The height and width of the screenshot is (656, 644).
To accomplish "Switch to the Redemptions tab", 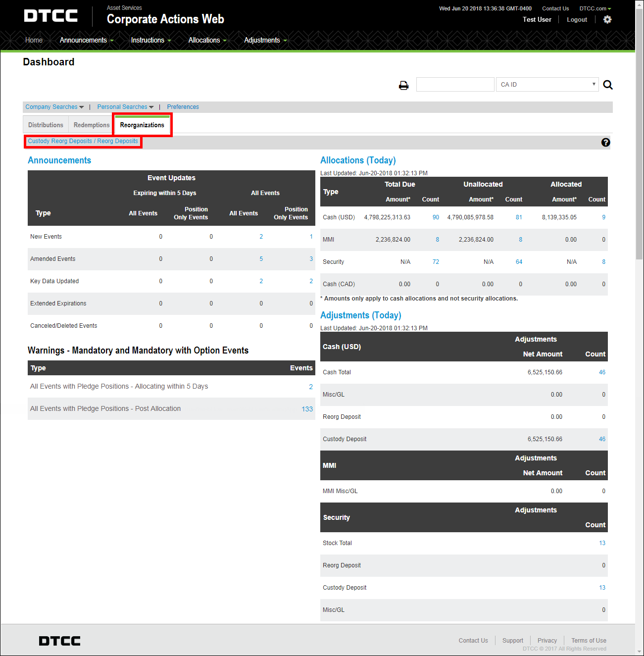I will pos(91,125).
